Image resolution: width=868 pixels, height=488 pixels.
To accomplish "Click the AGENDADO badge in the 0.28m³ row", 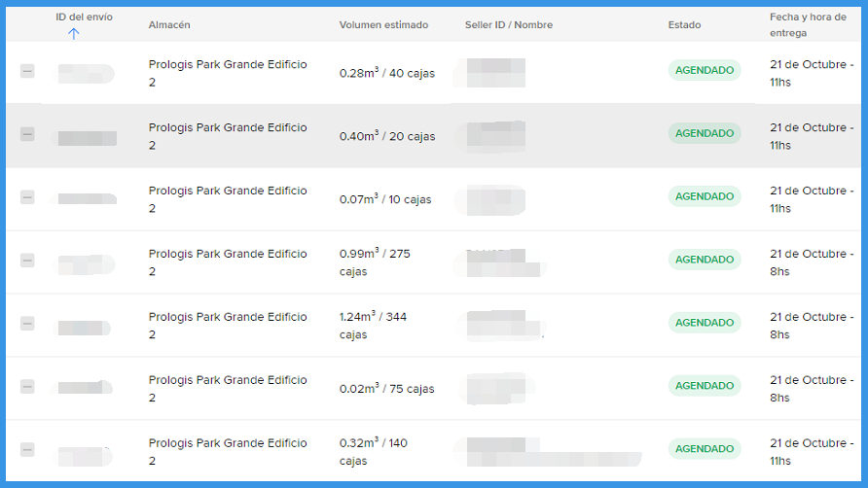I will point(704,70).
